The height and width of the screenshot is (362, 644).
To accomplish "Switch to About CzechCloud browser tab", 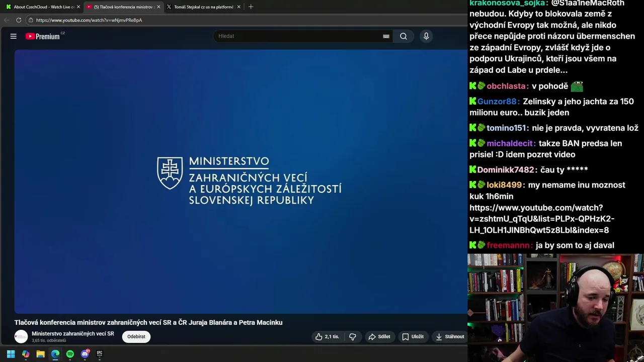I will click(44, 7).
